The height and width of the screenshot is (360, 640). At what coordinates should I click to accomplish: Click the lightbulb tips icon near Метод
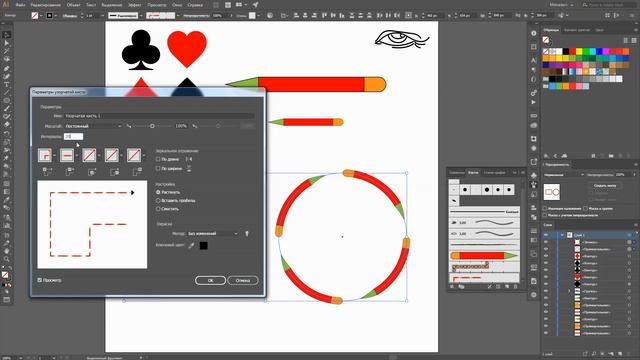[247, 233]
